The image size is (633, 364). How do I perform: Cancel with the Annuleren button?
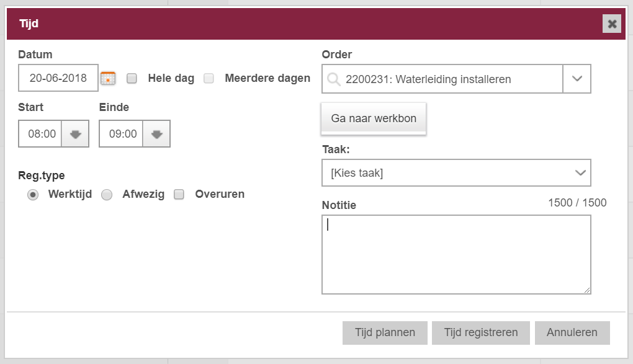[x=572, y=332]
